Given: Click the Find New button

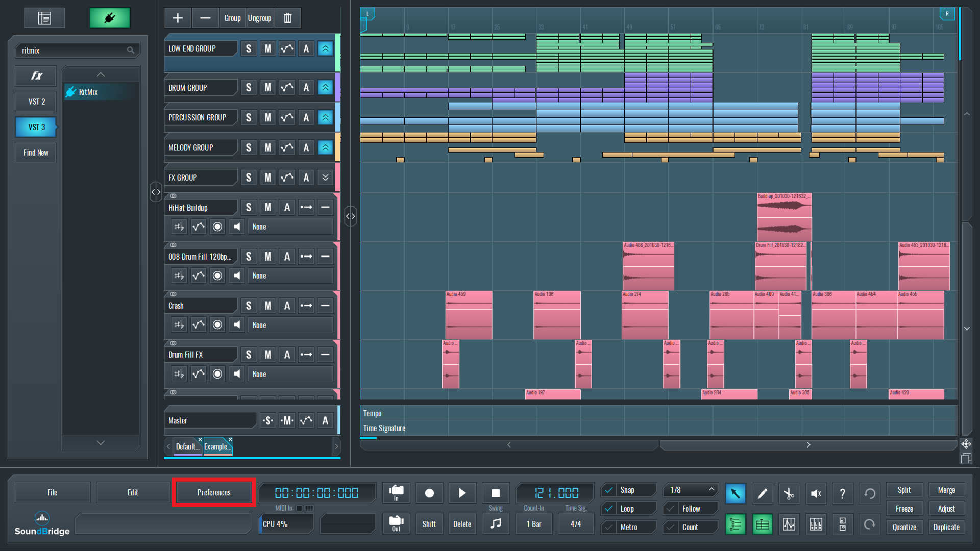Looking at the screenshot, I should click(36, 153).
